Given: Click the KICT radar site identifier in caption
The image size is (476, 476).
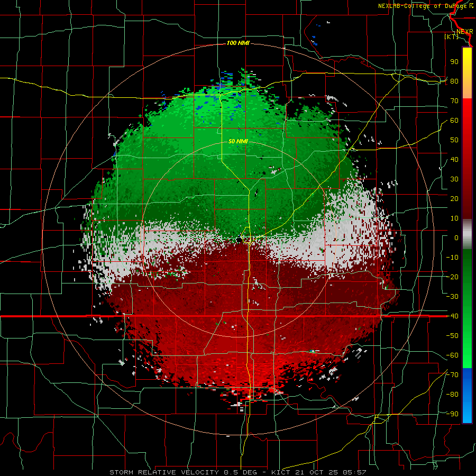Looking at the screenshot, I should 280,472.
